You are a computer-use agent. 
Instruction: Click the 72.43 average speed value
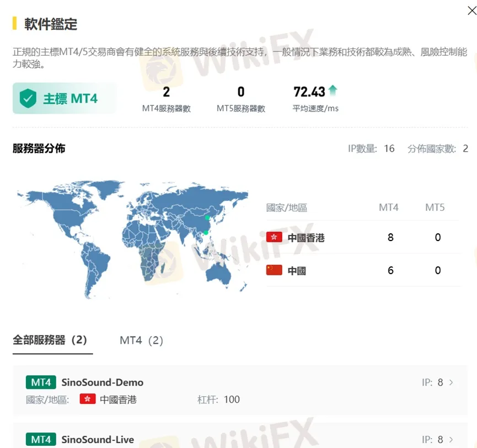click(x=309, y=92)
